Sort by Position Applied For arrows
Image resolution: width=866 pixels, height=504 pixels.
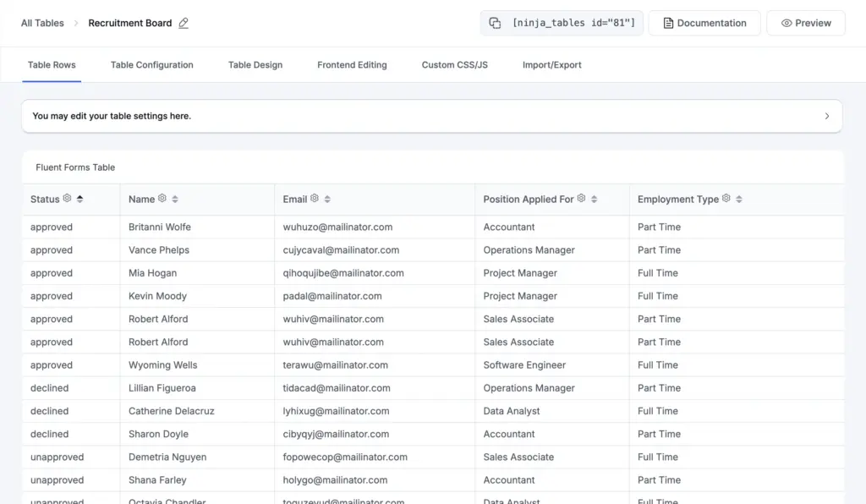(595, 199)
